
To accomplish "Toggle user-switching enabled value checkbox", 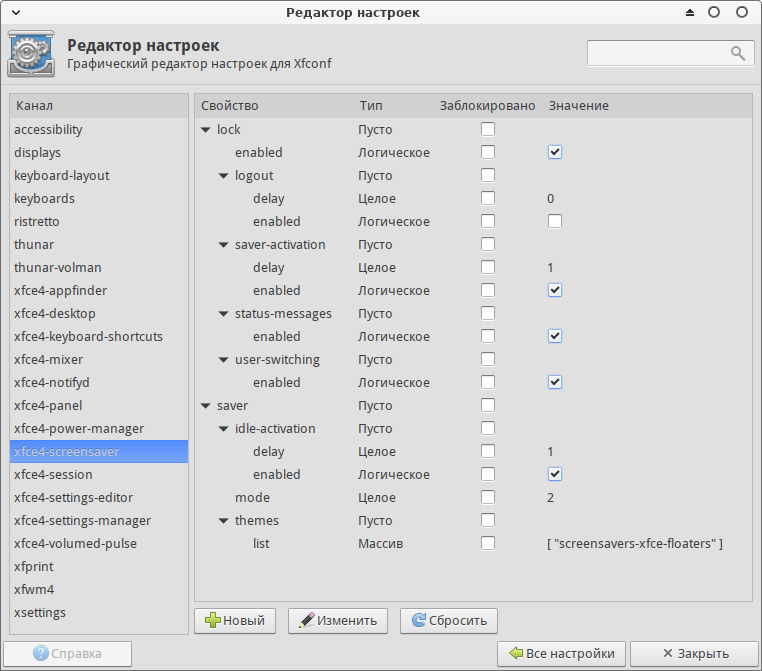I will [554, 382].
